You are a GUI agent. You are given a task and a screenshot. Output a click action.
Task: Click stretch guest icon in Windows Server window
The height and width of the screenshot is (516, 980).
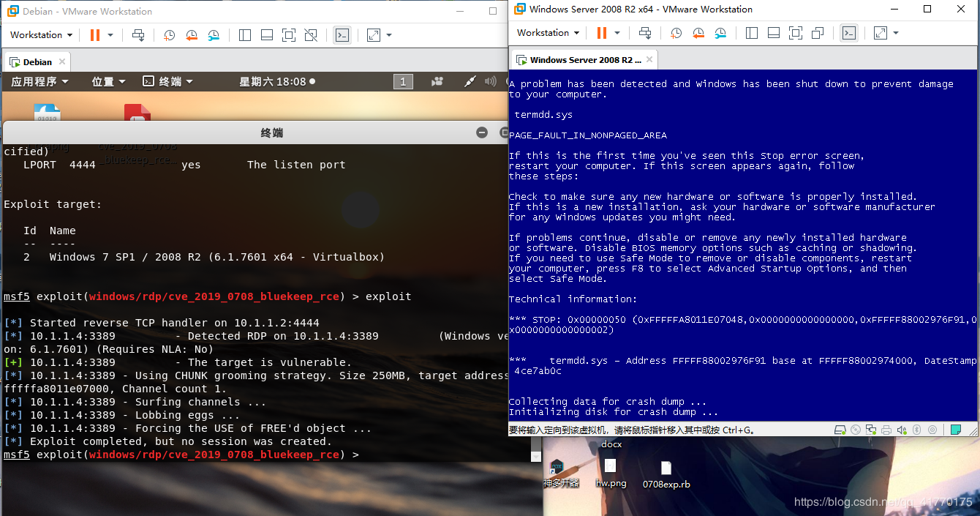(x=881, y=33)
